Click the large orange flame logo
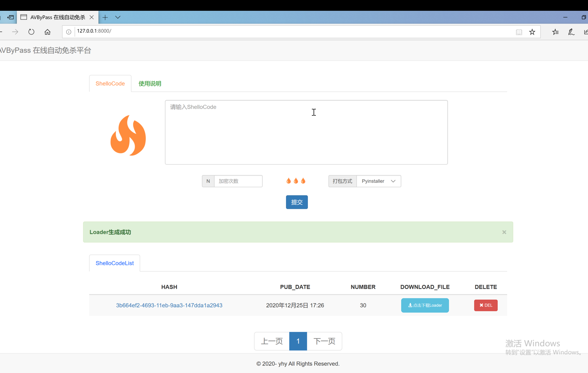Viewport: 588px width, 373px height. pos(128,135)
